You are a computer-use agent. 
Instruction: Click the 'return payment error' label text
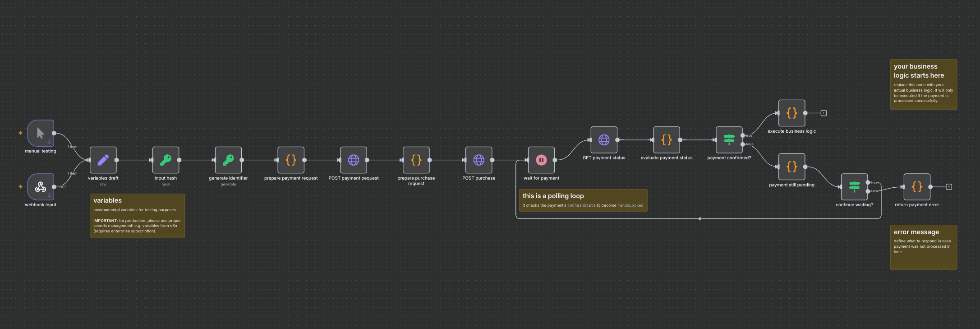[917, 205]
